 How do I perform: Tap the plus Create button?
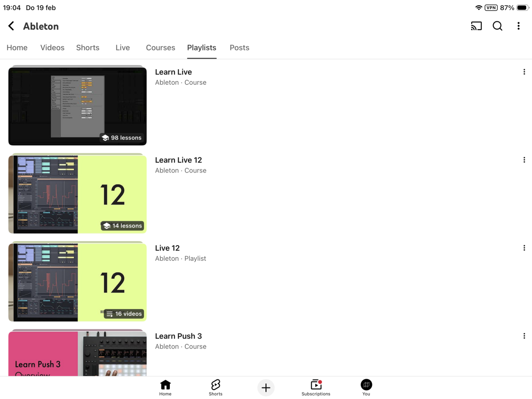[x=266, y=388]
